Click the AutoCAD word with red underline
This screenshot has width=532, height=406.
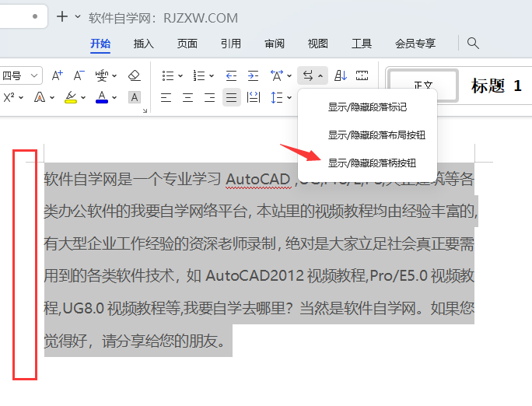point(258,179)
